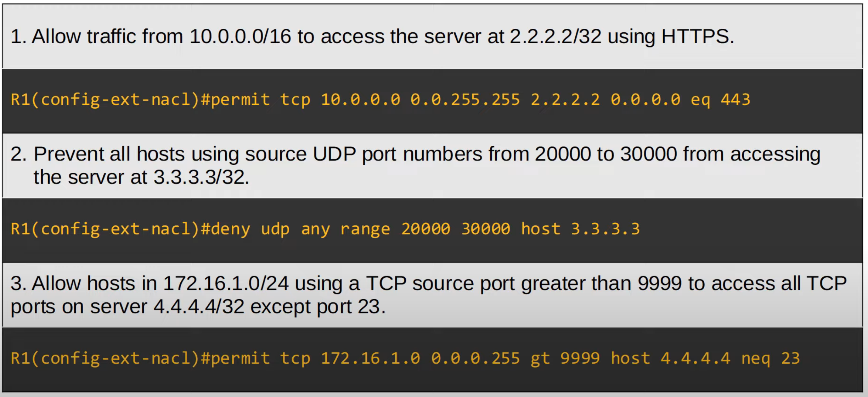868x397 pixels.
Task: Click the 'permit tcp' keyword in first command
Action: coord(260,100)
